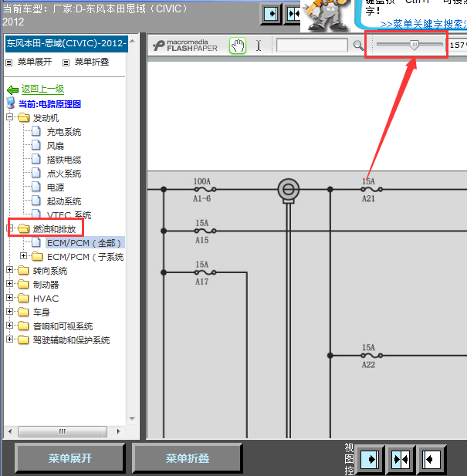This screenshot has height=476, width=467.
Task: Select the FlashPaper hand pan tool
Action: click(238, 46)
